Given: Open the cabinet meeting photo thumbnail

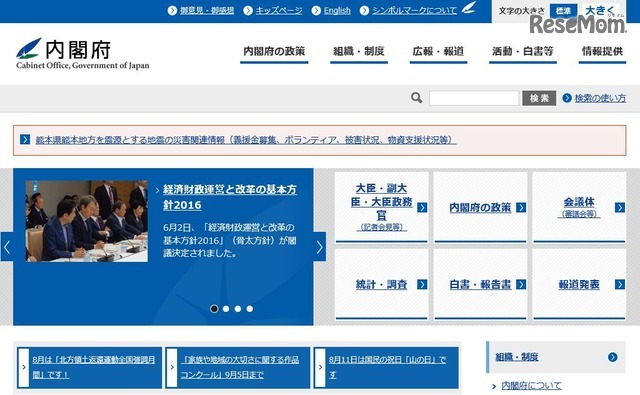Looking at the screenshot, I should click(x=87, y=221).
